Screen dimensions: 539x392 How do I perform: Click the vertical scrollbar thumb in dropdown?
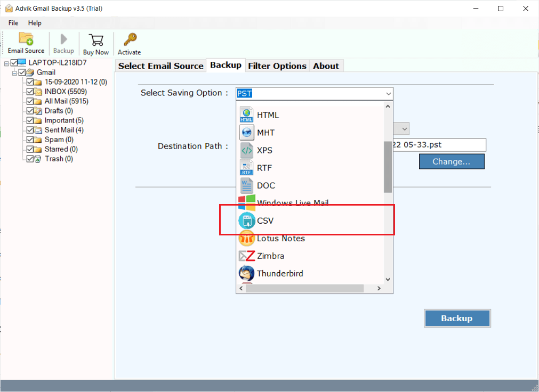pyautogui.click(x=388, y=167)
